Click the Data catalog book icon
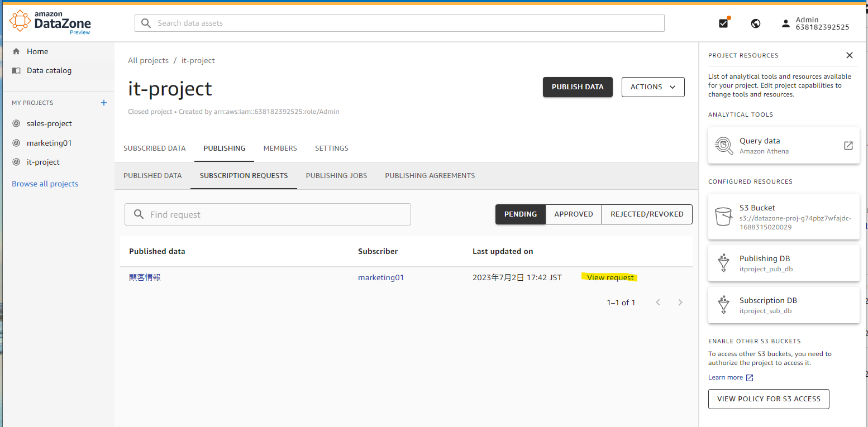The width and height of the screenshot is (868, 427). tap(16, 70)
